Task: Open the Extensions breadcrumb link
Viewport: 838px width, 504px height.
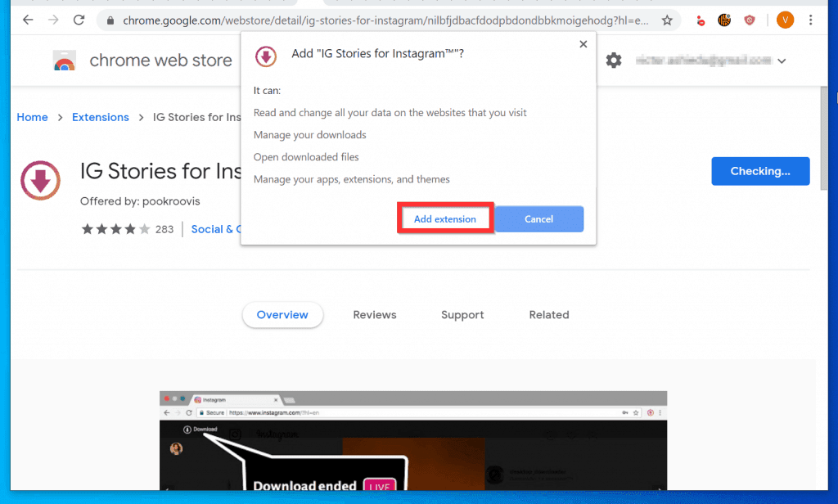Action: tap(101, 117)
